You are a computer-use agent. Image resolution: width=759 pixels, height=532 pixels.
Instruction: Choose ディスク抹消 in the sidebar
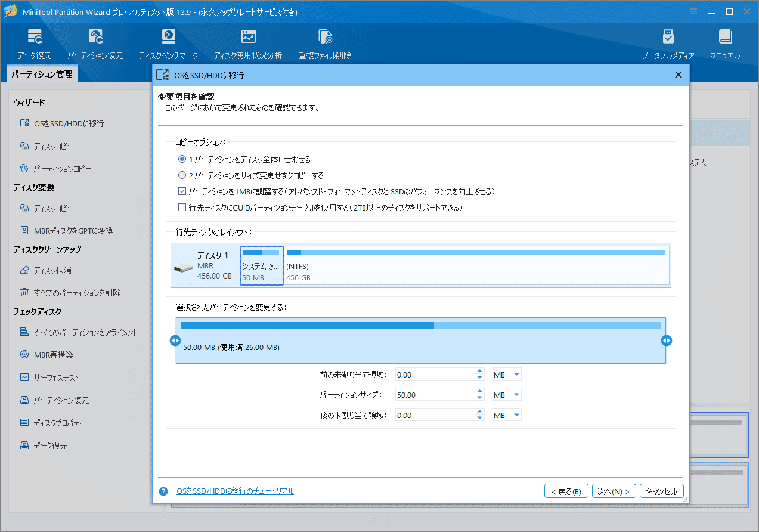[x=46, y=270]
